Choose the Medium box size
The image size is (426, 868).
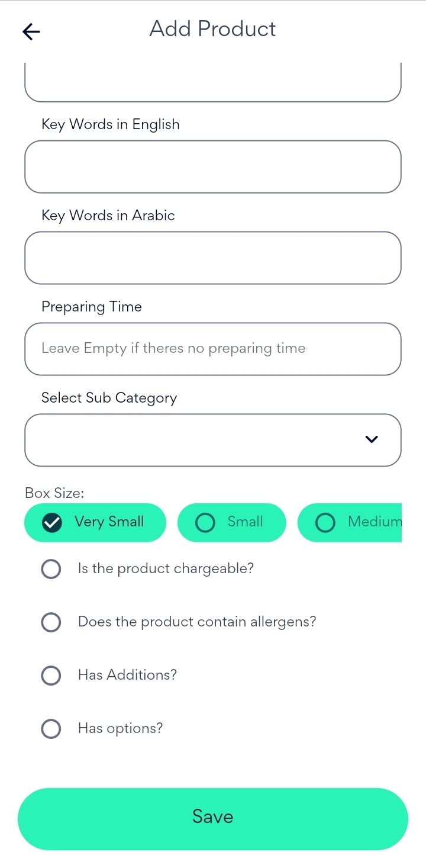coord(350,522)
